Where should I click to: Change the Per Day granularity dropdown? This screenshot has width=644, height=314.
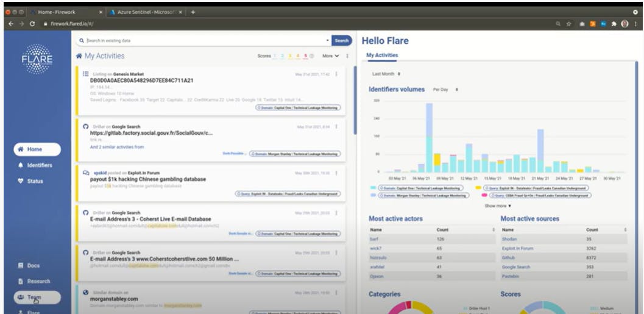point(445,90)
